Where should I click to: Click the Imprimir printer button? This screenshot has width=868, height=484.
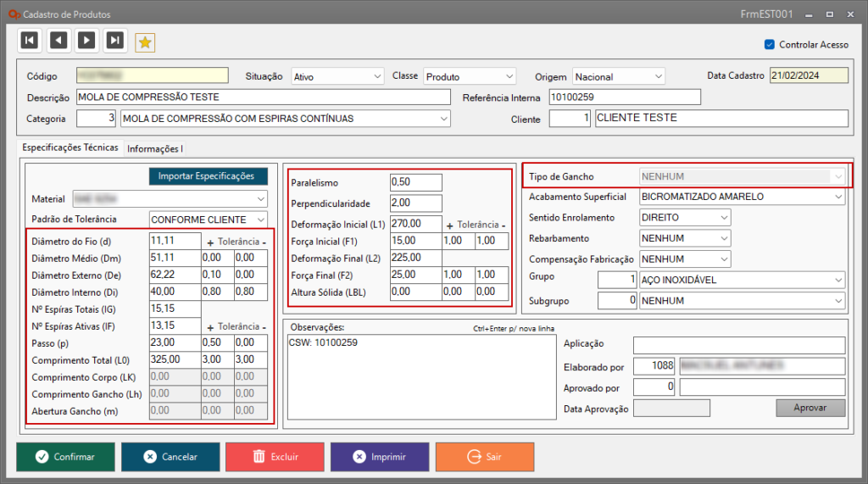(379, 457)
